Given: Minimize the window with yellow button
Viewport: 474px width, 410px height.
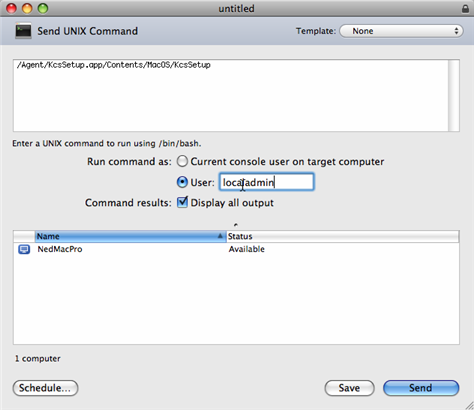Looking at the screenshot, I should 27,8.
